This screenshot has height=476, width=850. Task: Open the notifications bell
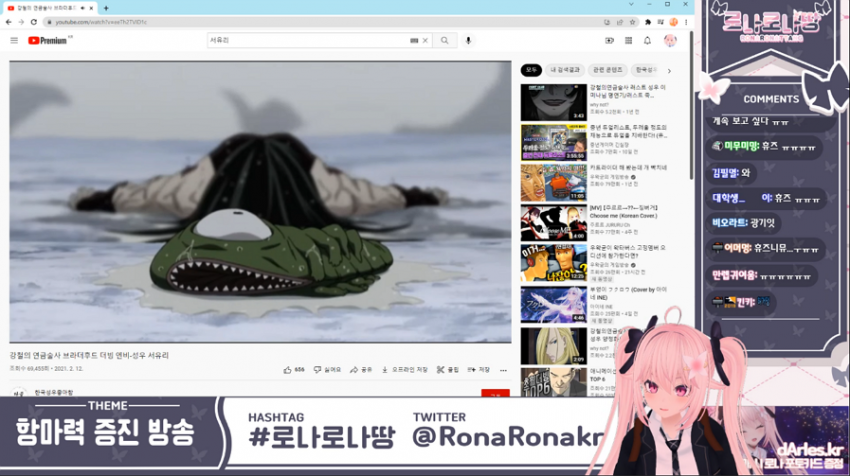click(x=647, y=41)
